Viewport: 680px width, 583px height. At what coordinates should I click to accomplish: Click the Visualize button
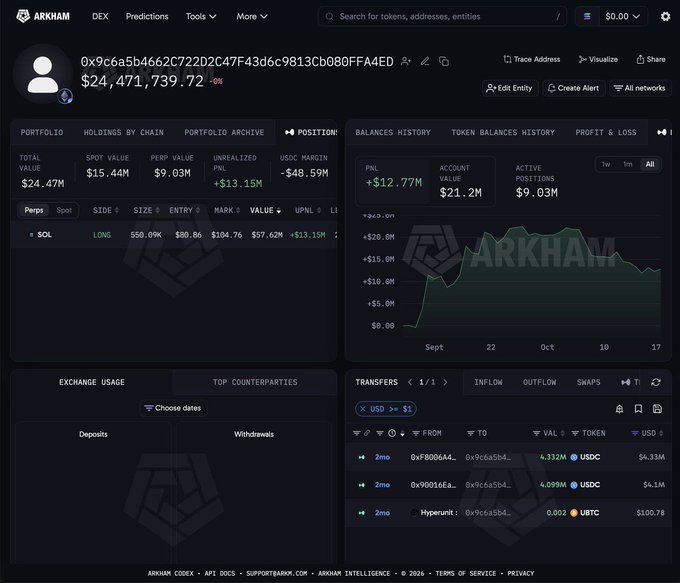(x=598, y=59)
